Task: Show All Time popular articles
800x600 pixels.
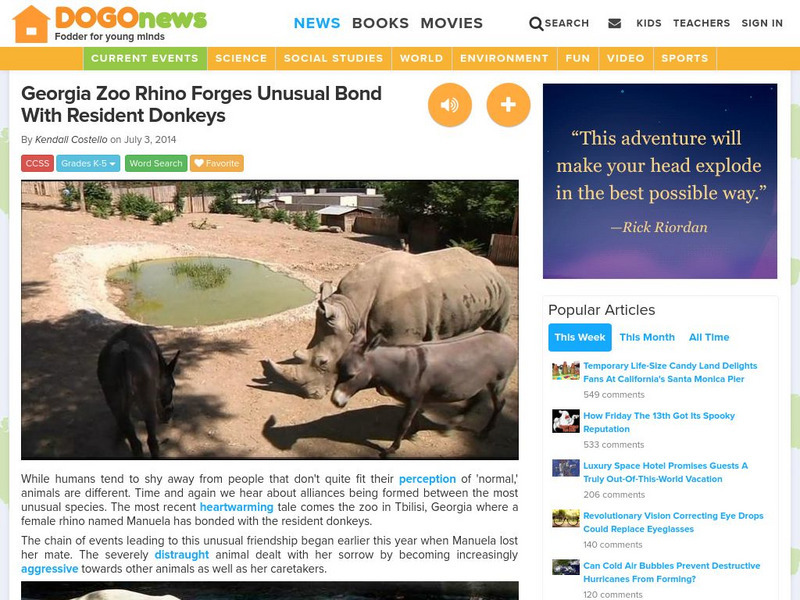Action: 709,337
